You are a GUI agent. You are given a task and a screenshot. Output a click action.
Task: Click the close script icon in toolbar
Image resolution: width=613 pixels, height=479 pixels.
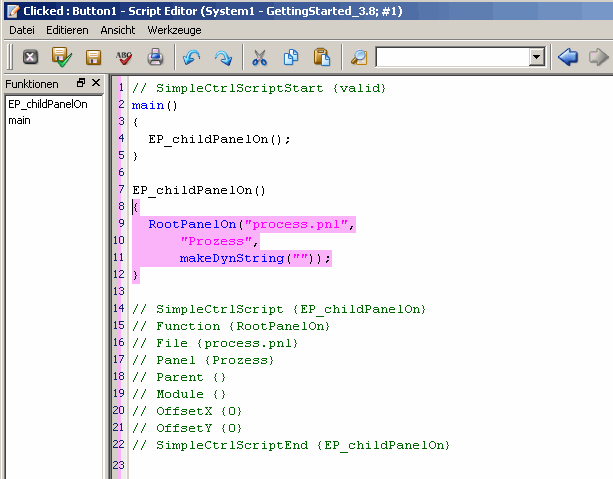click(30, 57)
